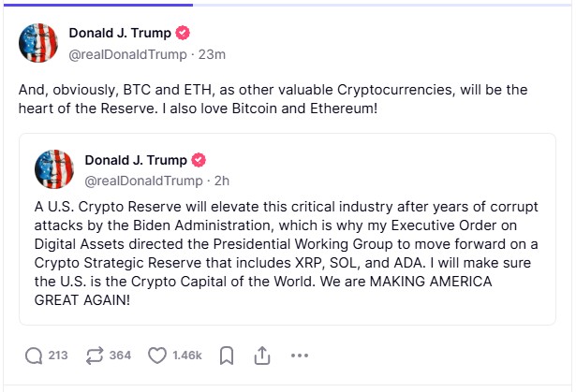Click the reply speech bubble icon
Screen dimensions: 576x392
(35, 356)
